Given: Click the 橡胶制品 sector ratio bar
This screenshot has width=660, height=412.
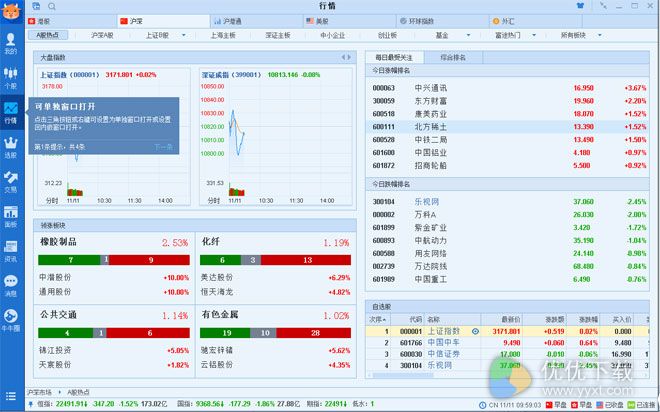Looking at the screenshot, I should (x=114, y=260).
